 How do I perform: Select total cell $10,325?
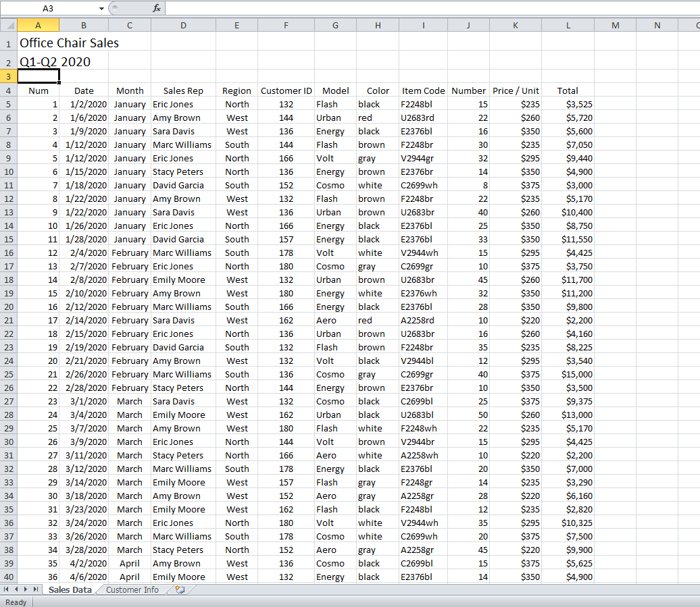click(x=568, y=523)
